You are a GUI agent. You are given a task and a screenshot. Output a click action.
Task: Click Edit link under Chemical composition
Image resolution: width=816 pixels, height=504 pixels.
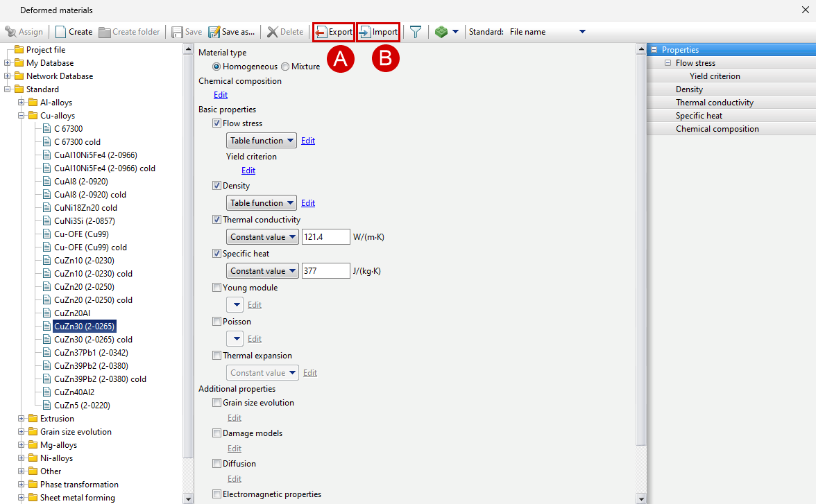click(220, 95)
